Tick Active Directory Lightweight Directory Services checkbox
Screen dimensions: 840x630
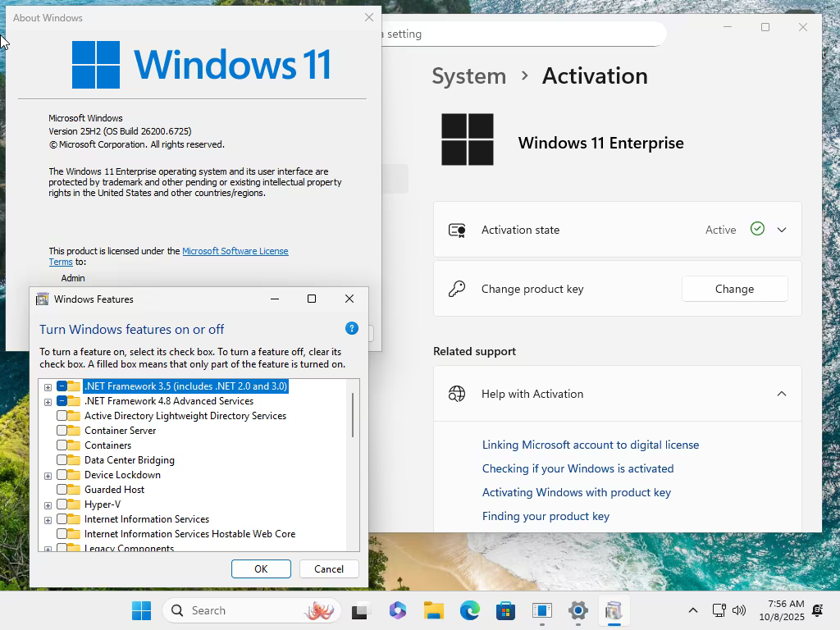(x=62, y=416)
